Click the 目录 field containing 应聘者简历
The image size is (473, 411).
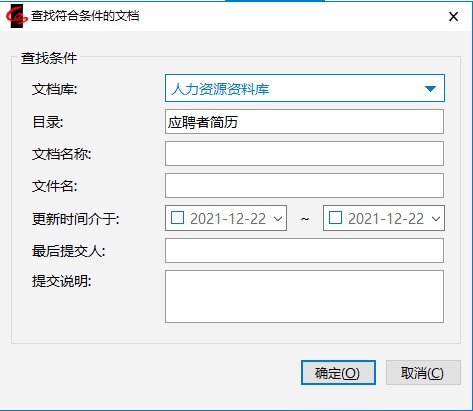pyautogui.click(x=304, y=122)
